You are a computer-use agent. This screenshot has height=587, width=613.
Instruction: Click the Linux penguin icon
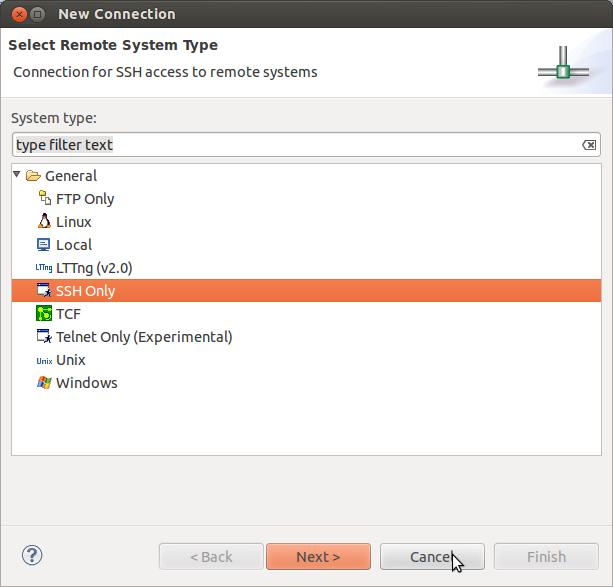[x=44, y=221]
